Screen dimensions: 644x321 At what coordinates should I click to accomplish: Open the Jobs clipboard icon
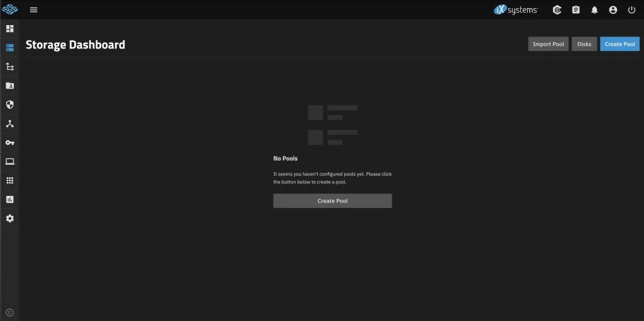click(576, 10)
